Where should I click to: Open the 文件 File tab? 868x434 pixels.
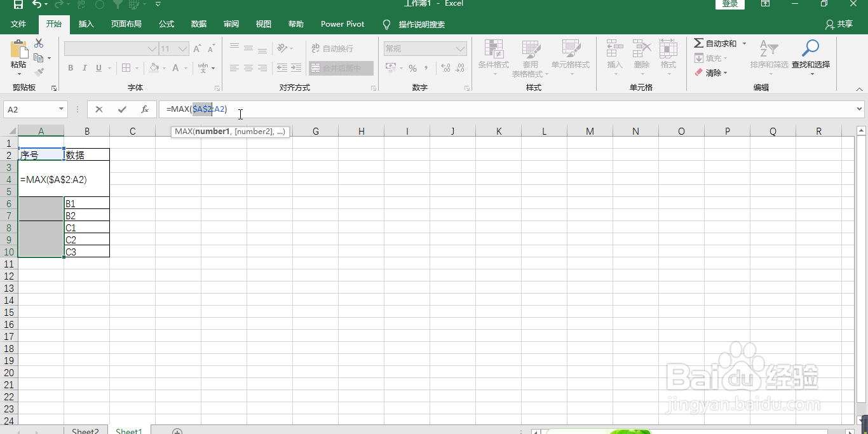[x=18, y=24]
